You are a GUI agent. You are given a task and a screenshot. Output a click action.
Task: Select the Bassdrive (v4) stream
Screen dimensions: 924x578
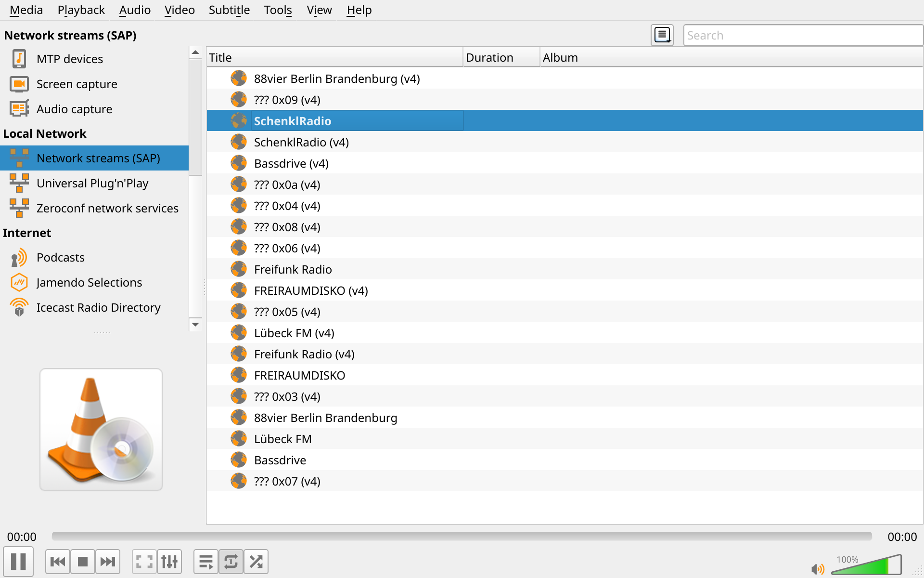click(x=565, y=163)
